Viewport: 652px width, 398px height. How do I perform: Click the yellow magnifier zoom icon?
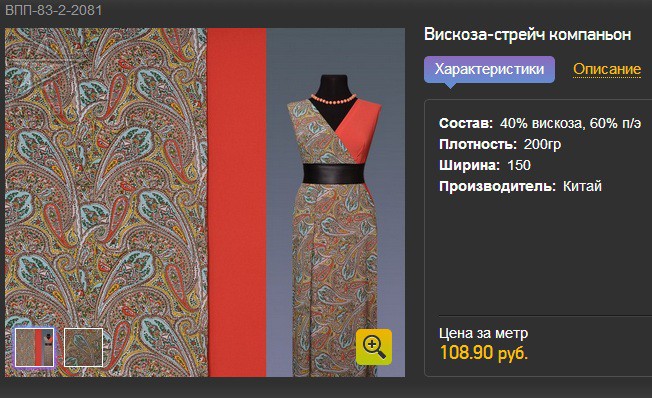click(373, 347)
